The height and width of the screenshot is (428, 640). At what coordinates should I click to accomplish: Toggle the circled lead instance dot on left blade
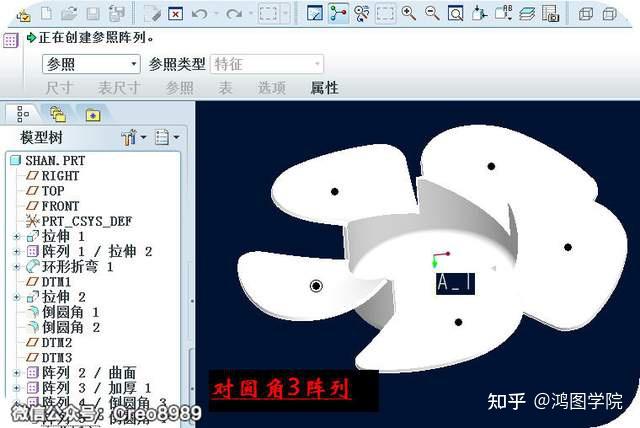(x=316, y=286)
